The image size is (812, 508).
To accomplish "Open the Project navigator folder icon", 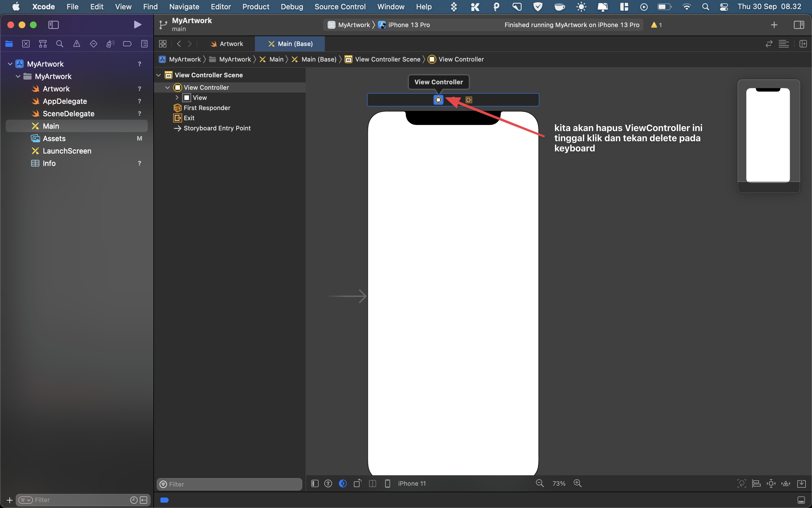I will click(x=9, y=44).
